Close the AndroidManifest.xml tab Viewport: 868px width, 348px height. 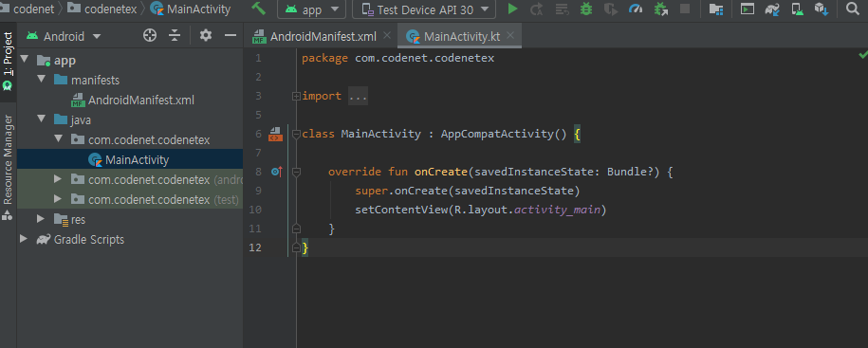coord(387,36)
